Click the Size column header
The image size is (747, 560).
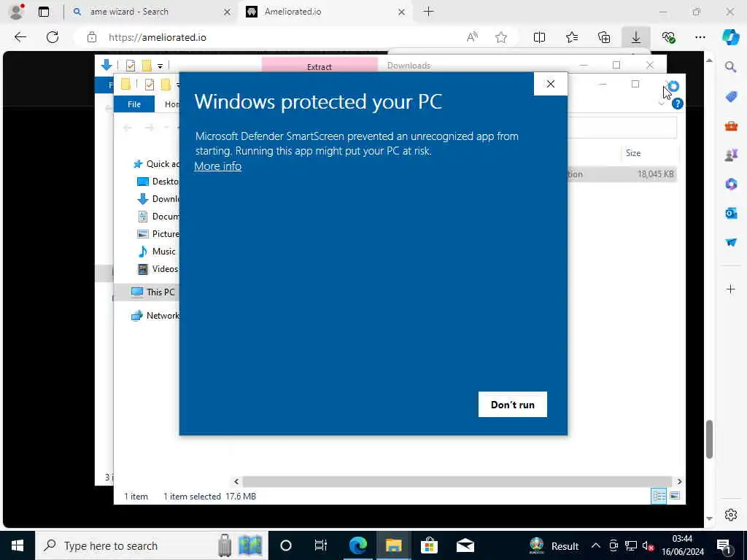pyautogui.click(x=633, y=153)
